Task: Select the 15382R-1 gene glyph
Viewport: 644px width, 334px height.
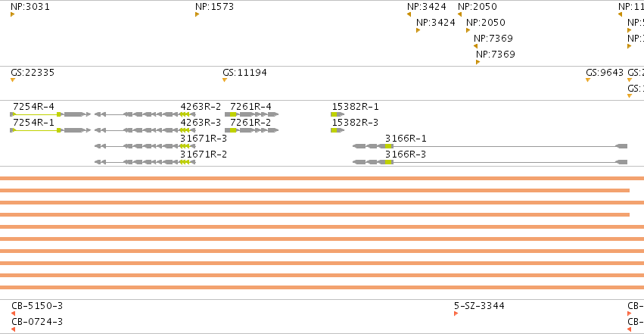Action: 338,114
